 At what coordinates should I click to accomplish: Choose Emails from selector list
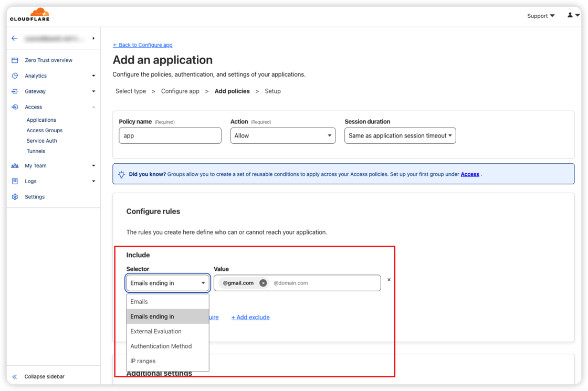(167, 302)
